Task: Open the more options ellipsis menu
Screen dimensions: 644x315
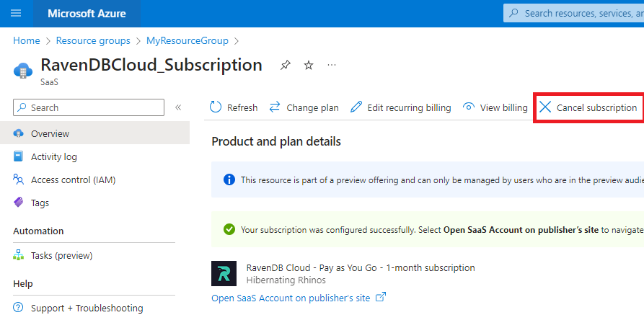Action: coord(332,65)
